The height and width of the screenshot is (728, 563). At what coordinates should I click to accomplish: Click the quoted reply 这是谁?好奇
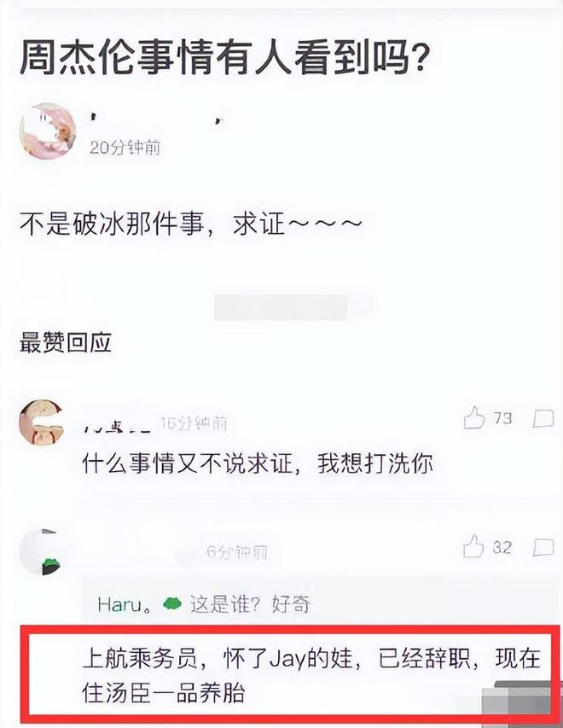(250, 604)
